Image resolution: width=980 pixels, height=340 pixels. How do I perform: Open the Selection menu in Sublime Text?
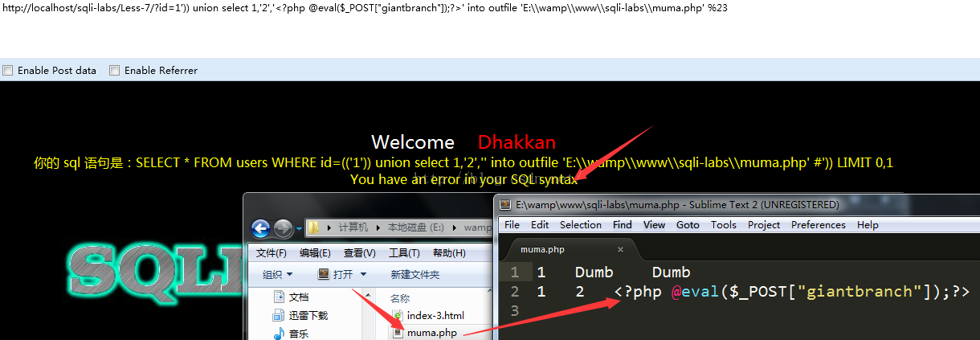click(581, 225)
